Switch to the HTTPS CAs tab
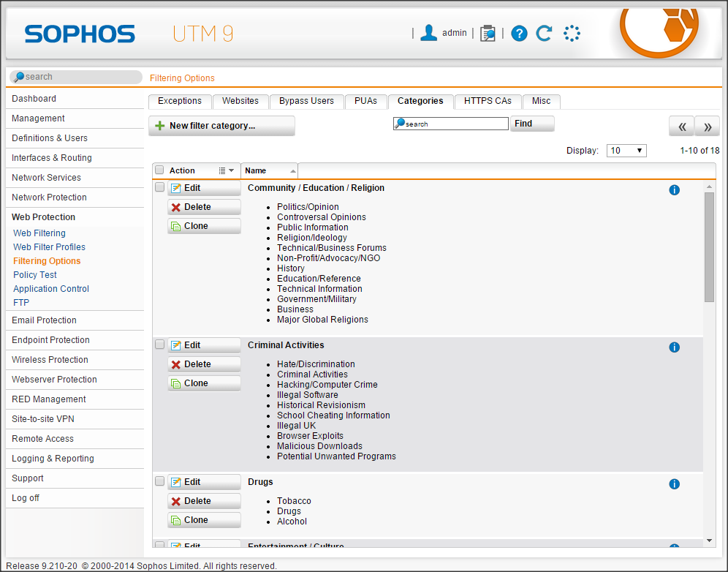 click(x=488, y=101)
